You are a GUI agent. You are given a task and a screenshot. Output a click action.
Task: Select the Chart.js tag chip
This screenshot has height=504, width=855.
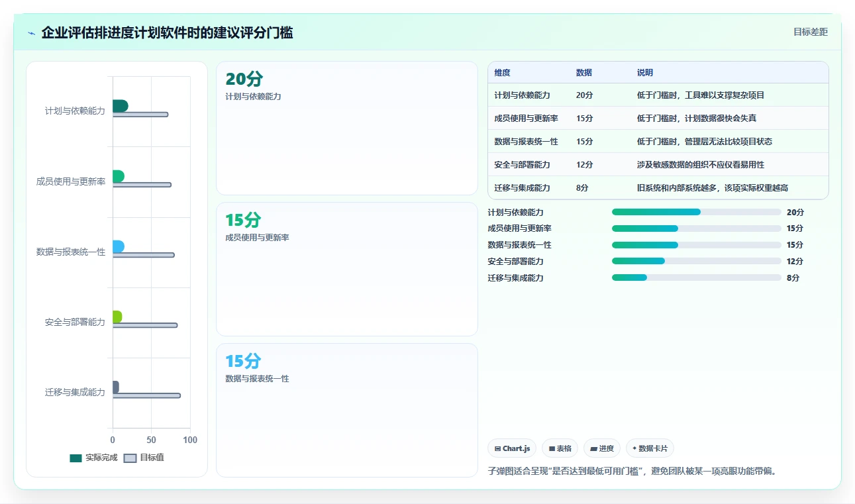(x=513, y=448)
